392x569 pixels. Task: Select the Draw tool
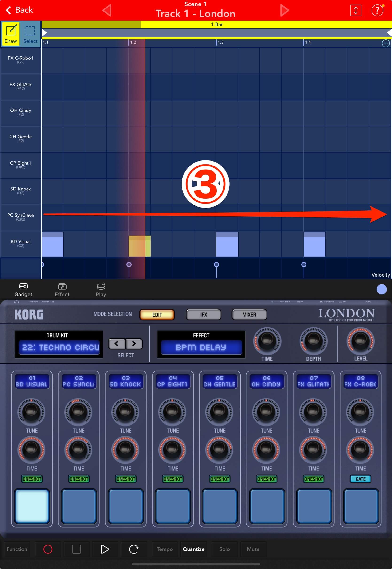pyautogui.click(x=11, y=33)
